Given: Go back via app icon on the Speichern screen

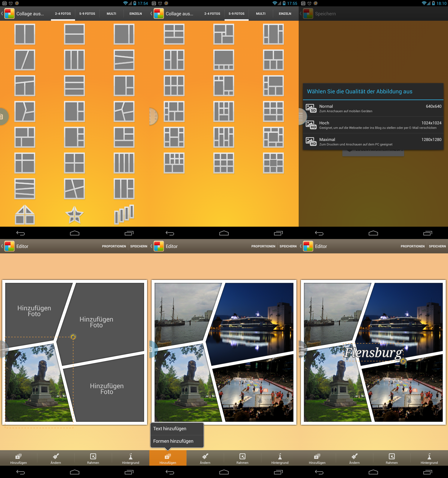Looking at the screenshot, I should click(x=308, y=13).
